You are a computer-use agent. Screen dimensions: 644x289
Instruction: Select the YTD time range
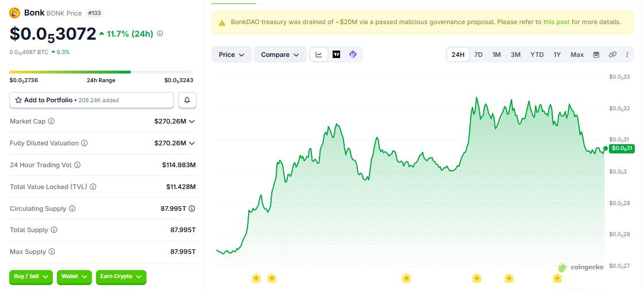537,55
